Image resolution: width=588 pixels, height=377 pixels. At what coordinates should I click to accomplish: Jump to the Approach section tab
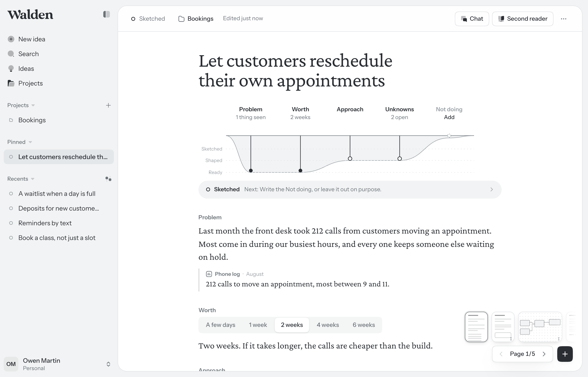(350, 109)
